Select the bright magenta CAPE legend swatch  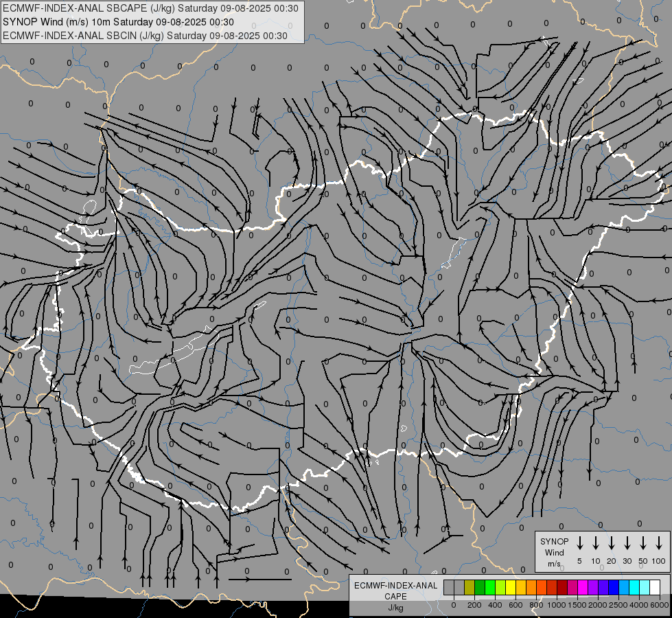tap(583, 588)
